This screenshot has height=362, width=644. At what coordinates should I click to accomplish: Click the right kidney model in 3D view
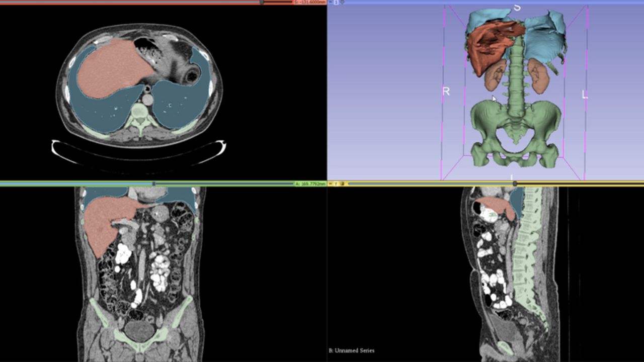[x=496, y=75]
